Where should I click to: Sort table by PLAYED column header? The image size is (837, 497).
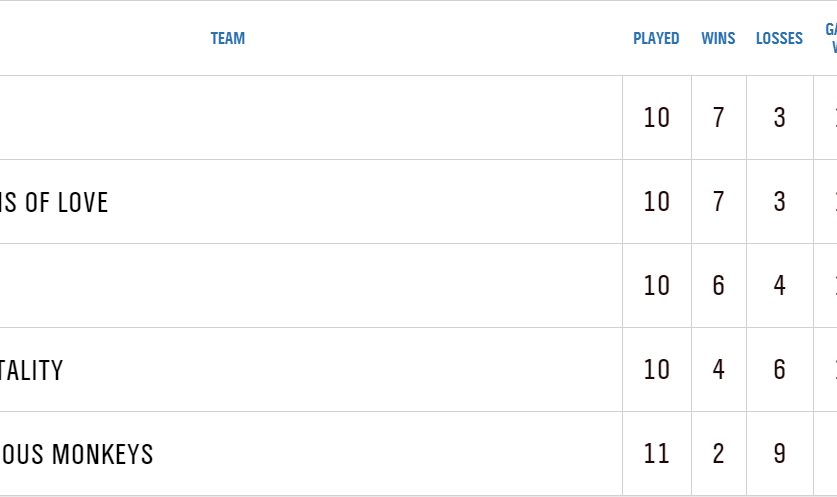point(656,39)
